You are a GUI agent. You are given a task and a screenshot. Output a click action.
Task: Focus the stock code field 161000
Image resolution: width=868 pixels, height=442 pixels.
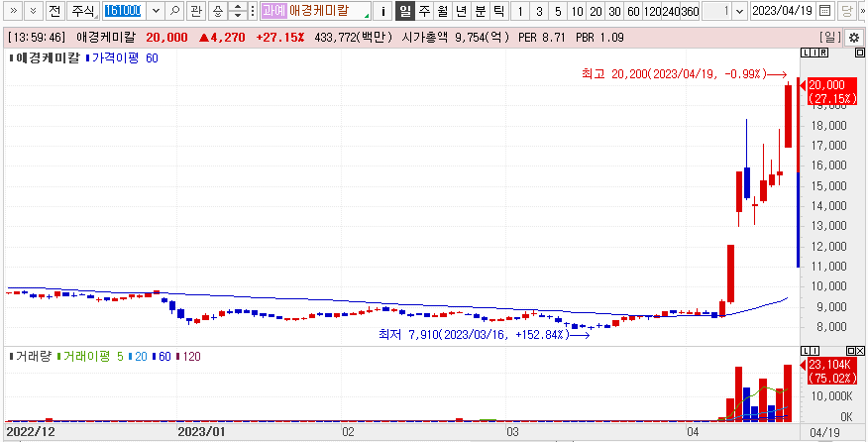click(x=125, y=11)
